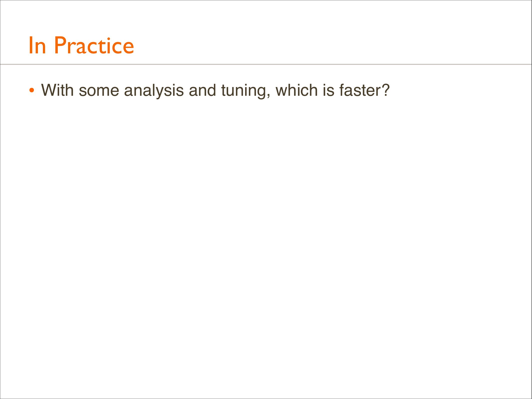
Task: Click the word 'Practice' in title
Action: tap(94, 45)
